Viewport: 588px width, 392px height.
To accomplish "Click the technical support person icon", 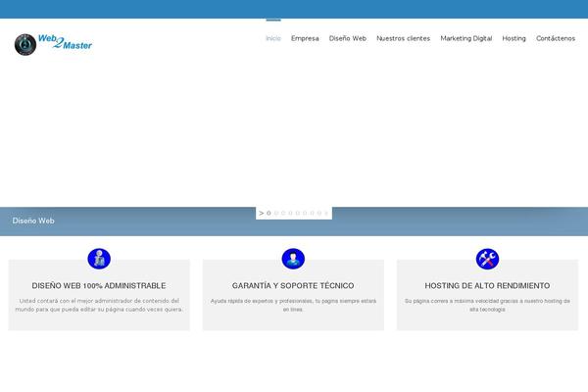I will [x=293, y=259].
